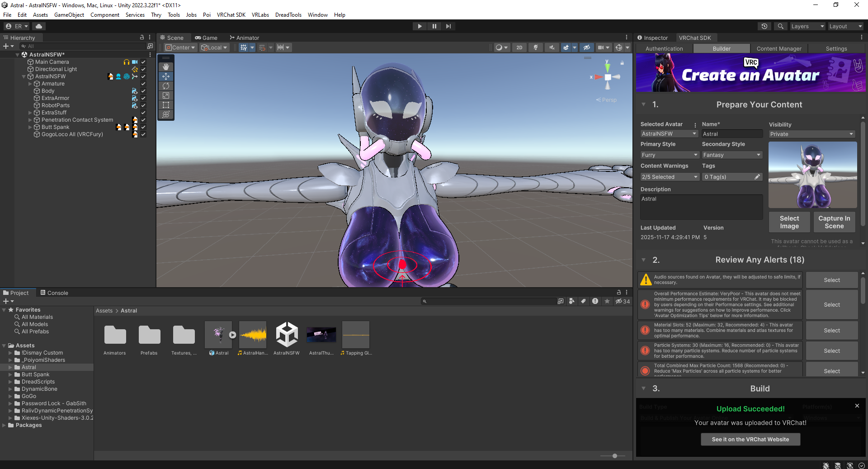Click the Step frame button
This screenshot has height=469, width=868.
coord(448,26)
